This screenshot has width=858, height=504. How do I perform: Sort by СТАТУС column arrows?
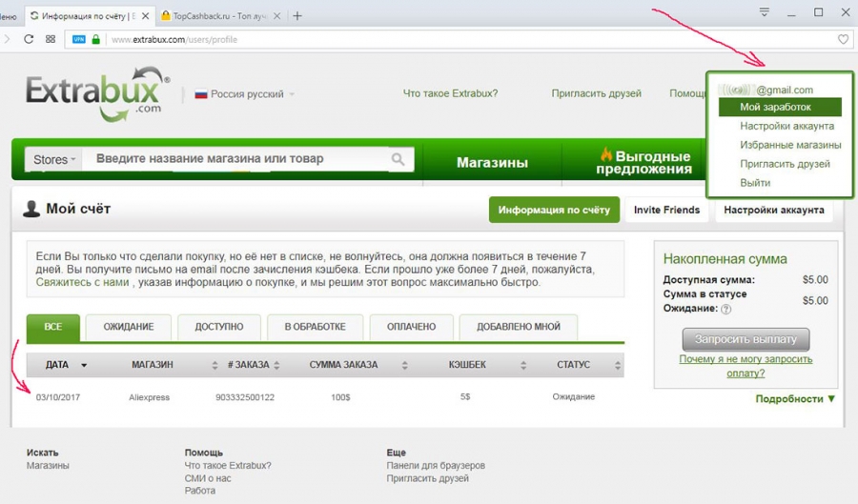click(x=617, y=365)
